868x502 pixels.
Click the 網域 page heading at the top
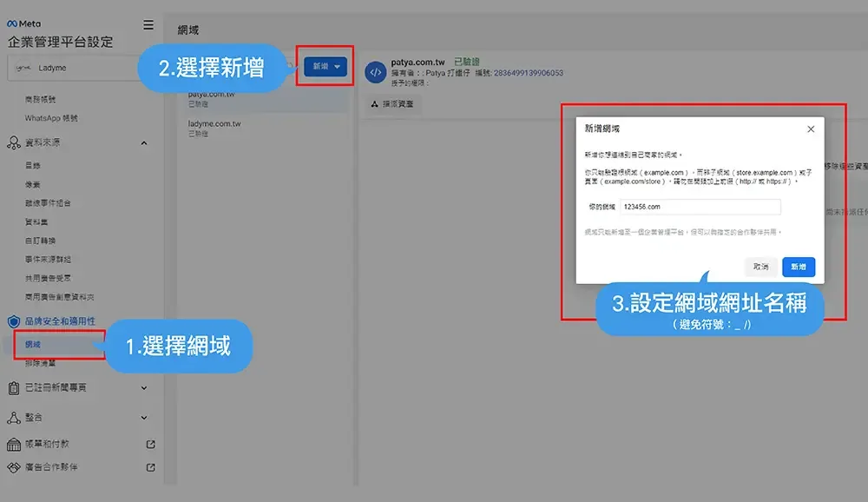coord(188,30)
